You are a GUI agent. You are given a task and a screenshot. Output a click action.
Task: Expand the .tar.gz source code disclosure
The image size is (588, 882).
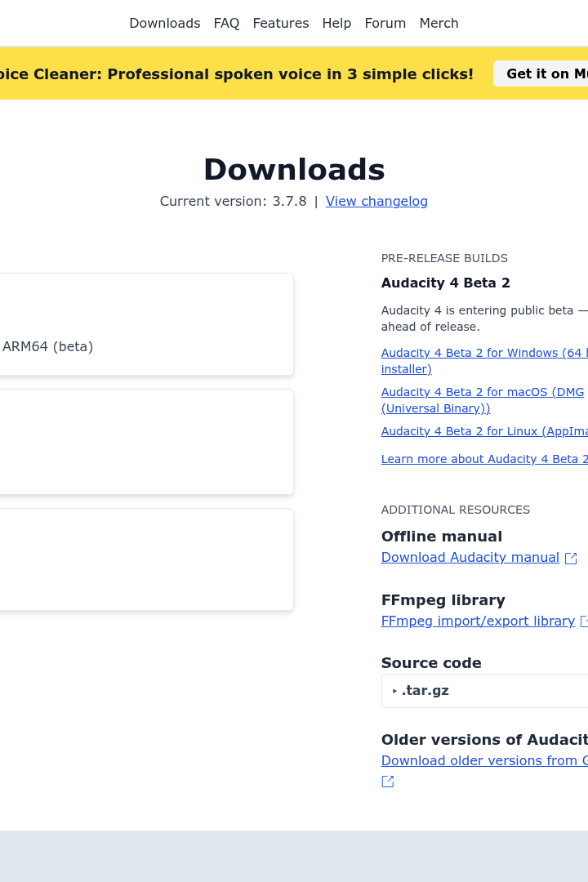point(484,691)
